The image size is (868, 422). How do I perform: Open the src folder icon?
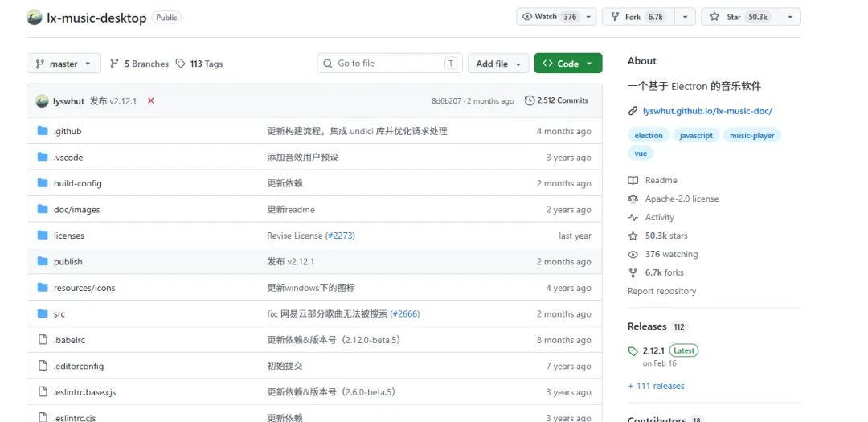point(43,313)
